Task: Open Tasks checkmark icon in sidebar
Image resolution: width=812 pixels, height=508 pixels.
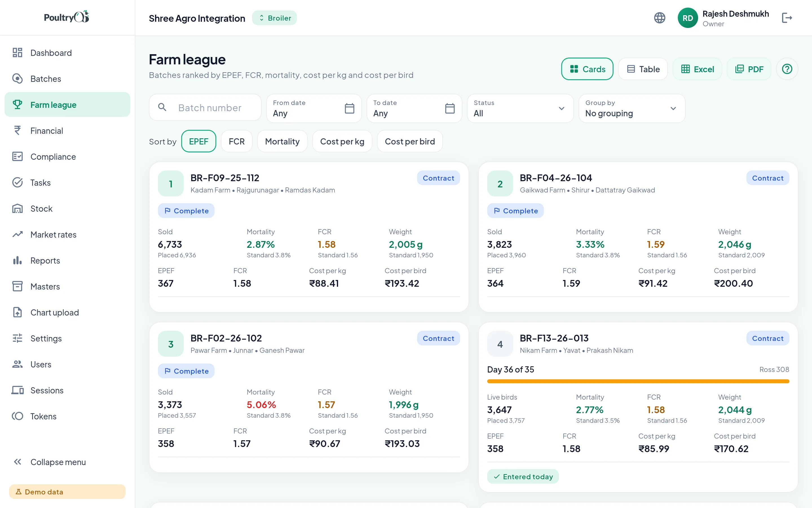Action: tap(17, 182)
